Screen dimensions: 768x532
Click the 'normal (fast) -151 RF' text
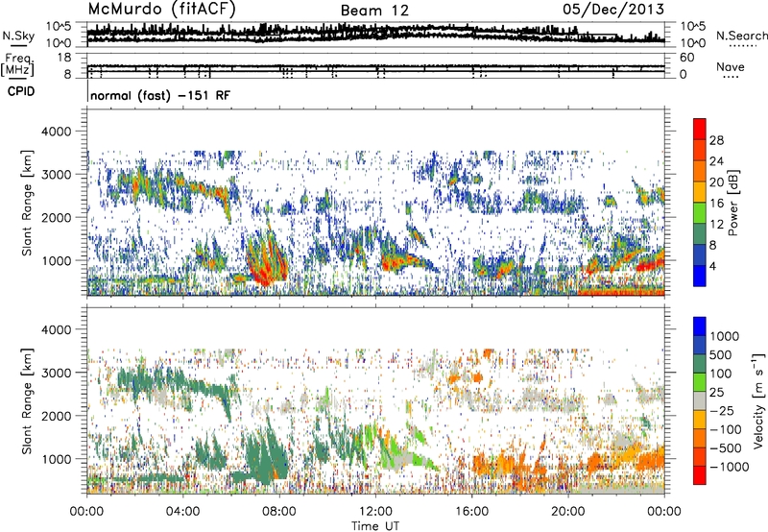[160, 95]
